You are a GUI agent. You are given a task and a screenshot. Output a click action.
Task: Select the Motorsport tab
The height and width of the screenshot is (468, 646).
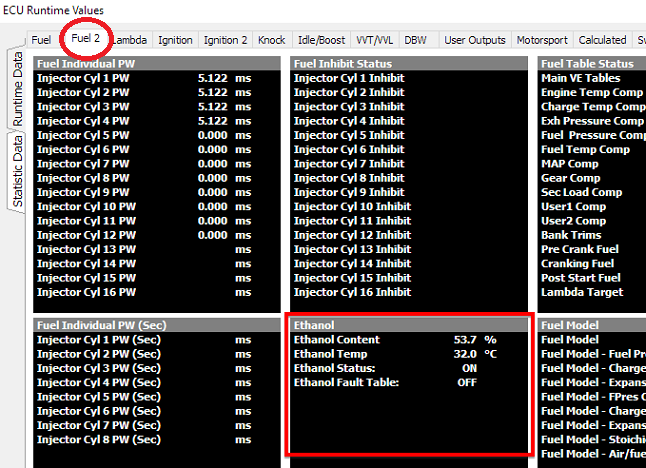pyautogui.click(x=542, y=40)
